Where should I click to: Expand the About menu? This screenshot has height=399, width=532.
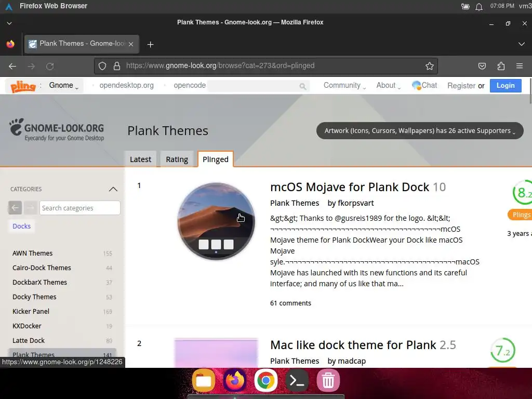point(388,86)
